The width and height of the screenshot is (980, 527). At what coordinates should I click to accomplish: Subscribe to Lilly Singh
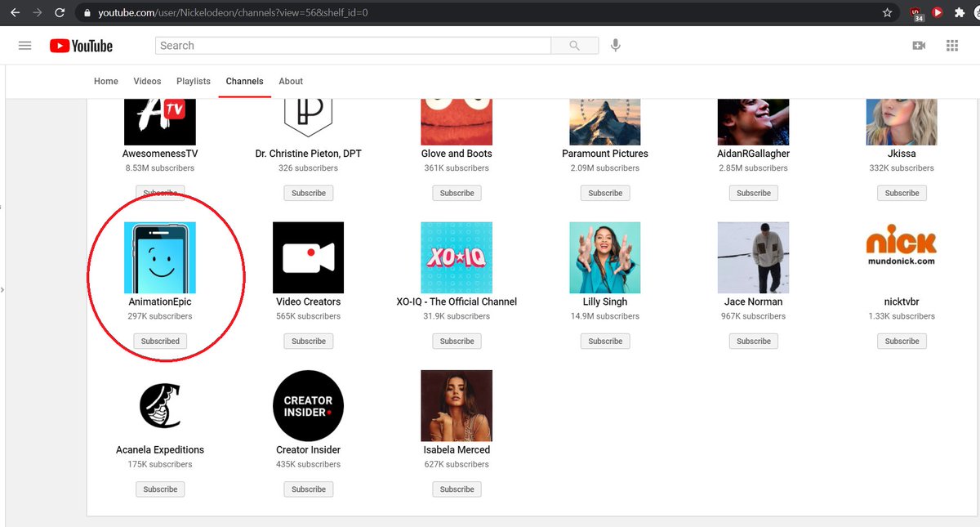point(605,341)
